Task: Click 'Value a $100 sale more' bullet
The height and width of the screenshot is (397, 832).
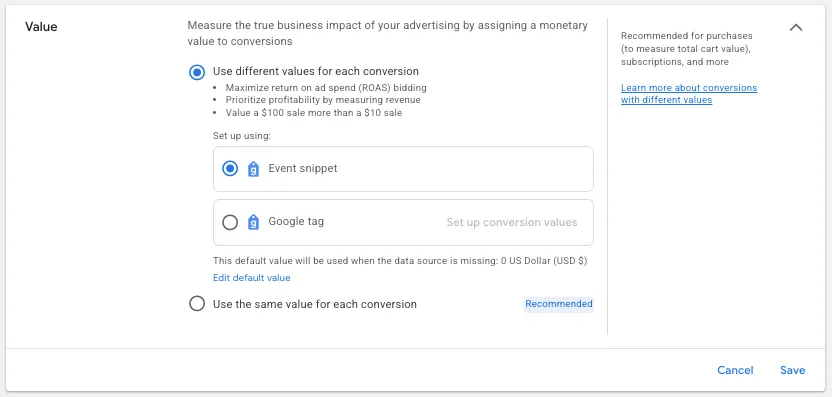Action: [314, 113]
